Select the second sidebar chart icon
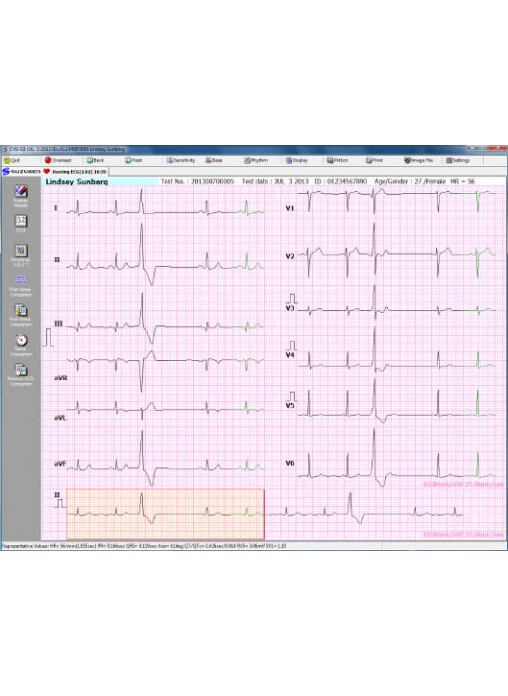The width and height of the screenshot is (508, 696). 21,223
